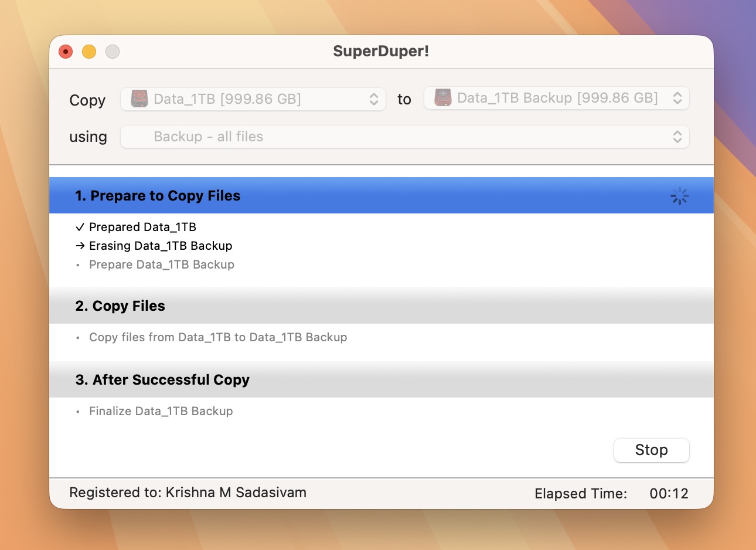This screenshot has height=550, width=756.
Task: Open the destination volume dropdown after "to"
Action: tap(557, 98)
